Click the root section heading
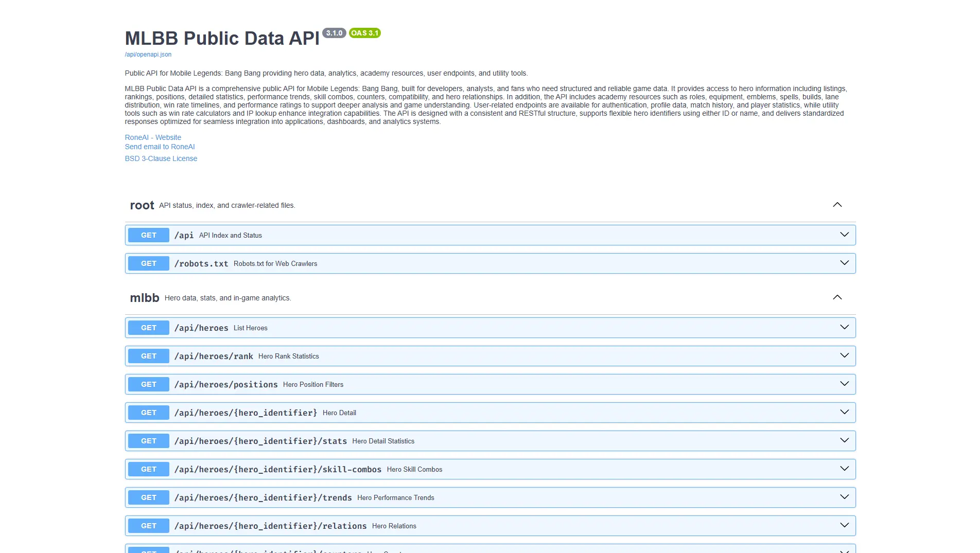This screenshot has width=980, height=553. point(142,205)
